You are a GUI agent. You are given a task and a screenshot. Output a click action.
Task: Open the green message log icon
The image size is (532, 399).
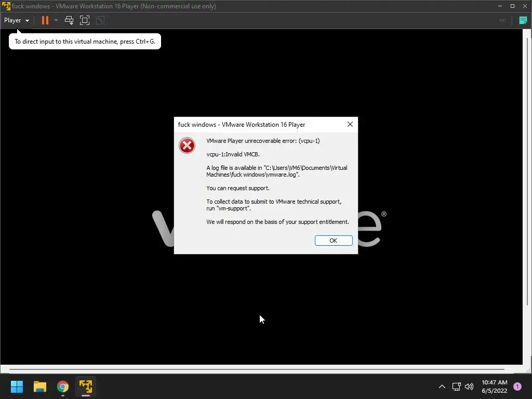tap(523, 20)
